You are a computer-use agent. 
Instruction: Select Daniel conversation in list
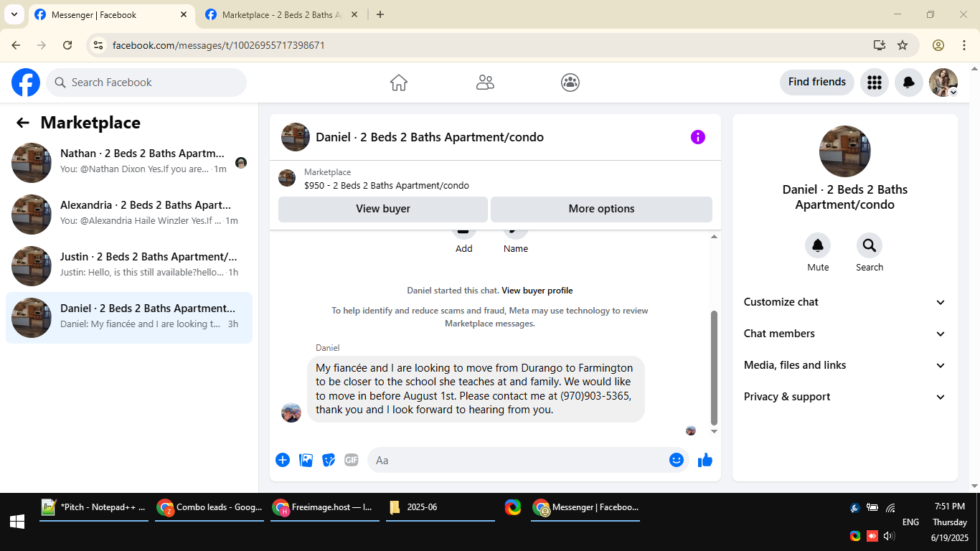[129, 318]
